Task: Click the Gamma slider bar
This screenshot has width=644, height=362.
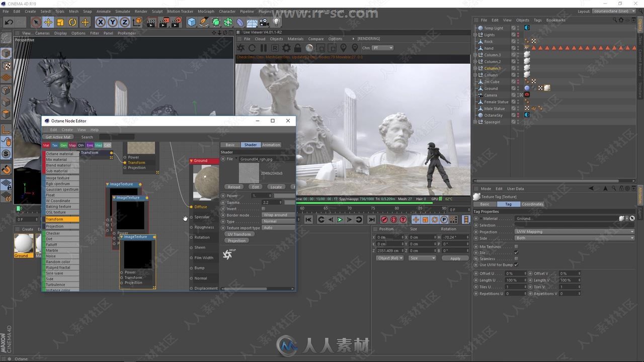Action: coord(289,202)
